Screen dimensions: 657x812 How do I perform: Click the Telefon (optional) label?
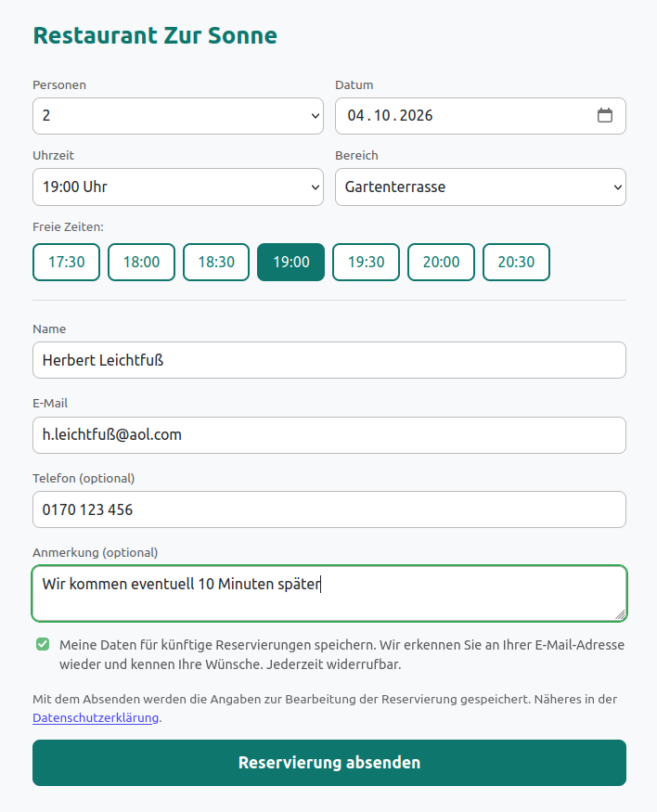click(84, 478)
